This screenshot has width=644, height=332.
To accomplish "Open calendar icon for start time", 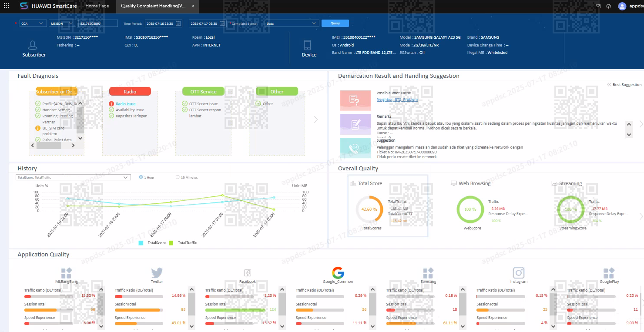I will coord(178,23).
